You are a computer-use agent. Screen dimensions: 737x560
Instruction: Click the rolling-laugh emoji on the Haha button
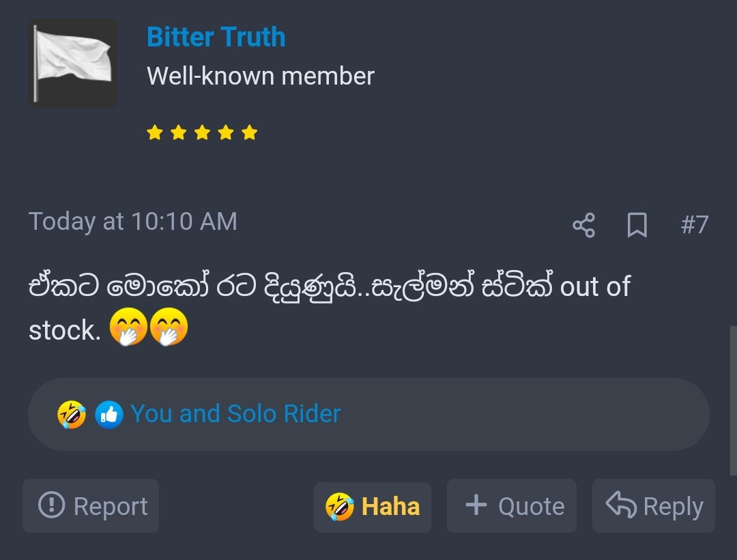click(339, 507)
